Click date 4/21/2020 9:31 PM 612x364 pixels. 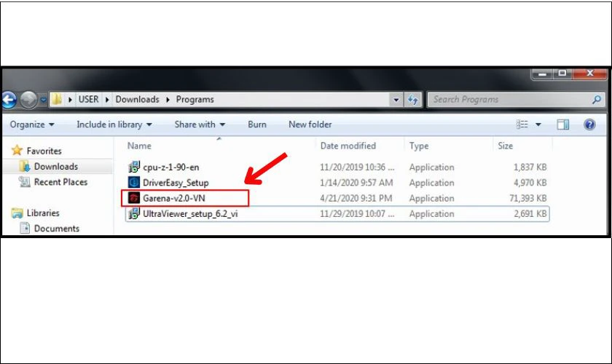click(x=356, y=198)
